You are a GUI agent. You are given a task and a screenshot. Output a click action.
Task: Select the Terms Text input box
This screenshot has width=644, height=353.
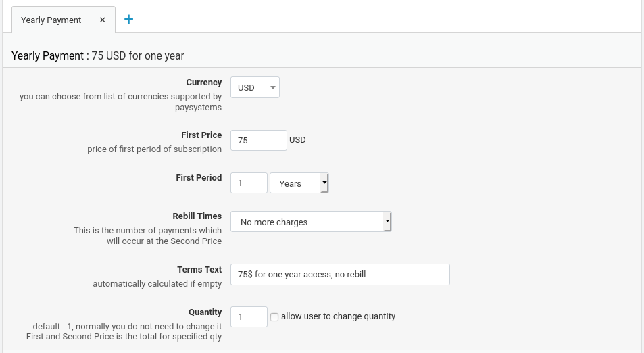click(x=340, y=275)
